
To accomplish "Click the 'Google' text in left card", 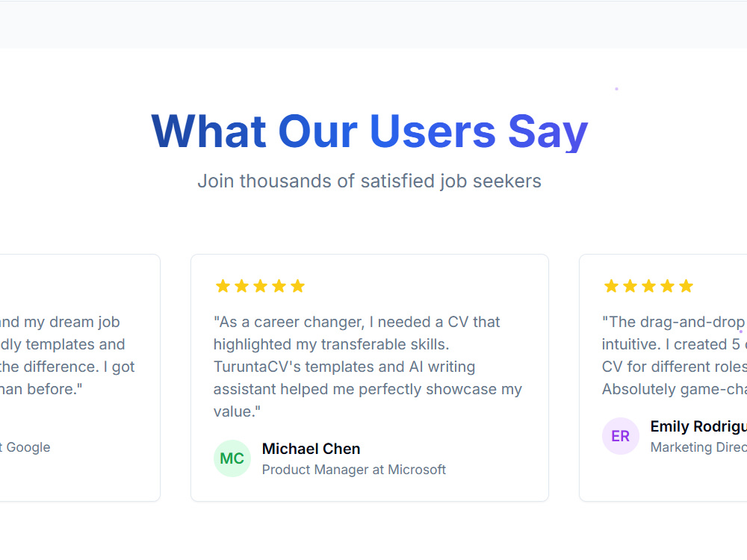I will coord(28,447).
